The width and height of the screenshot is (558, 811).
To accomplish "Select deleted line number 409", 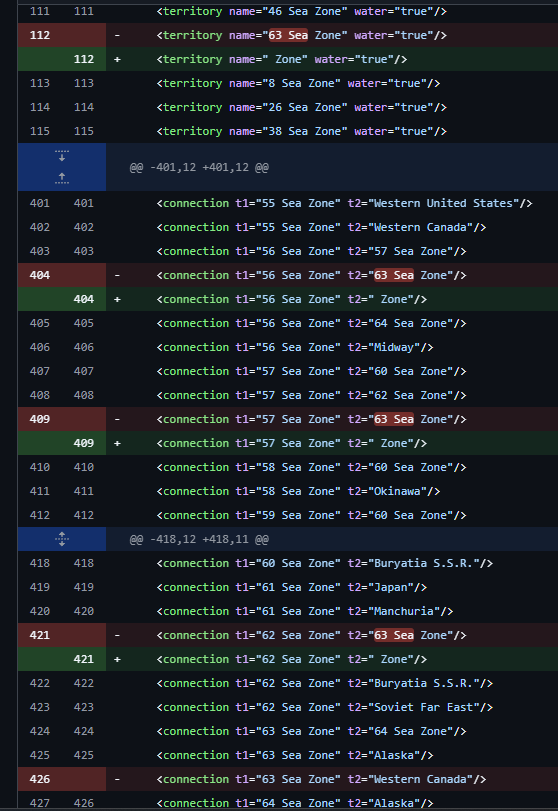I will (x=40, y=419).
